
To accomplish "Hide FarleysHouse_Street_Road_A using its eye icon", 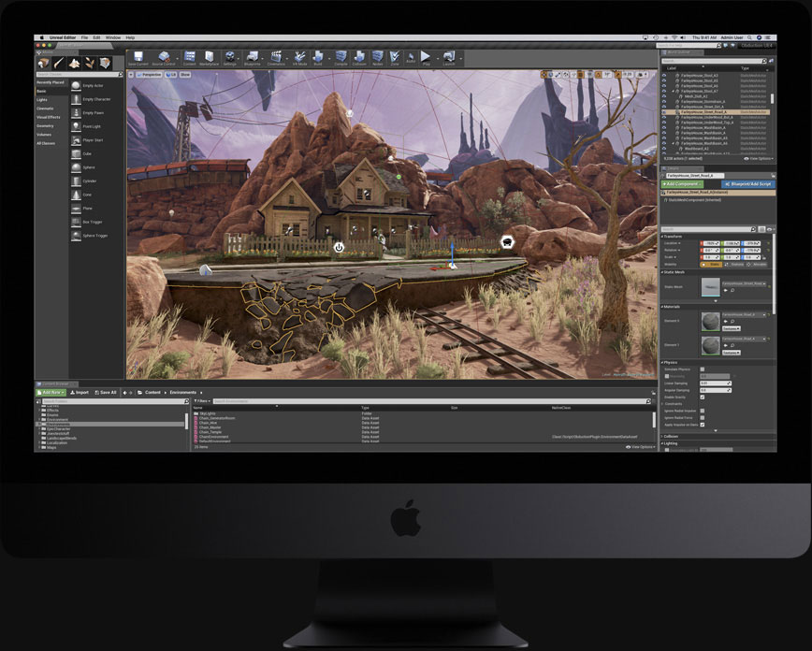I will coord(664,112).
